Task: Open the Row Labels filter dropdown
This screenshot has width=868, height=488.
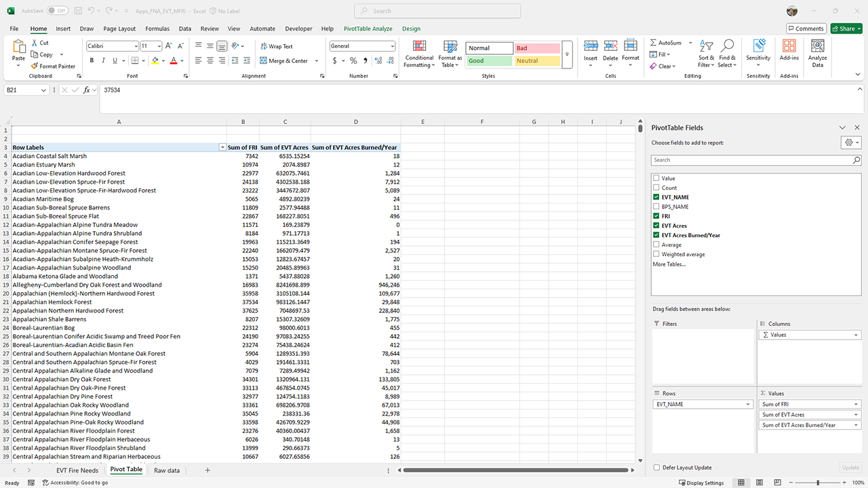Action: click(222, 147)
